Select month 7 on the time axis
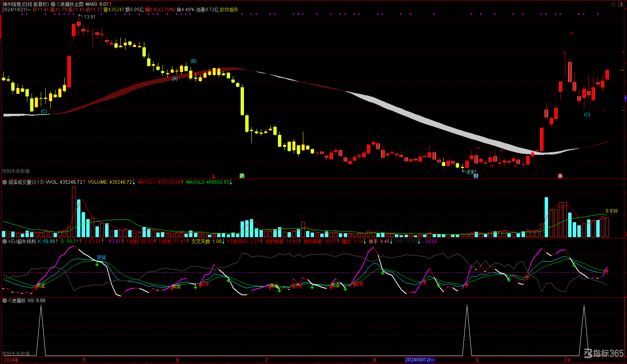The image size is (627, 364). 266,360
